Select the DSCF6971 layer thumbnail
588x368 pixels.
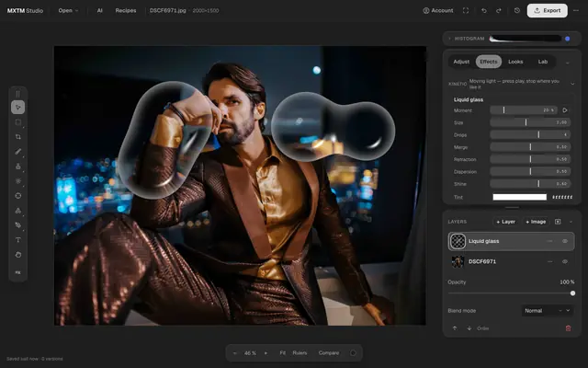[458, 261]
